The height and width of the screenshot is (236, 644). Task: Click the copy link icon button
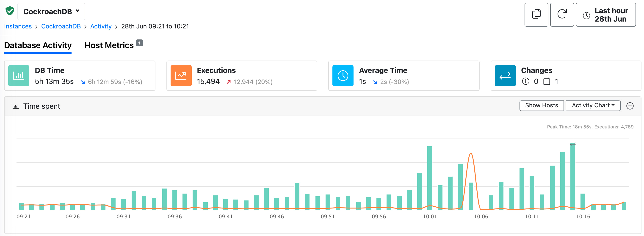click(536, 14)
